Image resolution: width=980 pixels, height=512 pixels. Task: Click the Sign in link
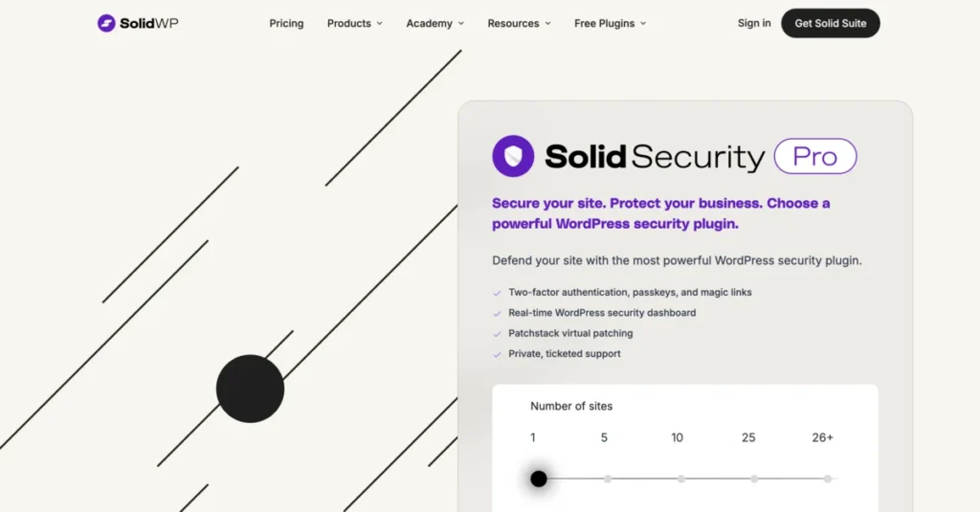pos(754,23)
